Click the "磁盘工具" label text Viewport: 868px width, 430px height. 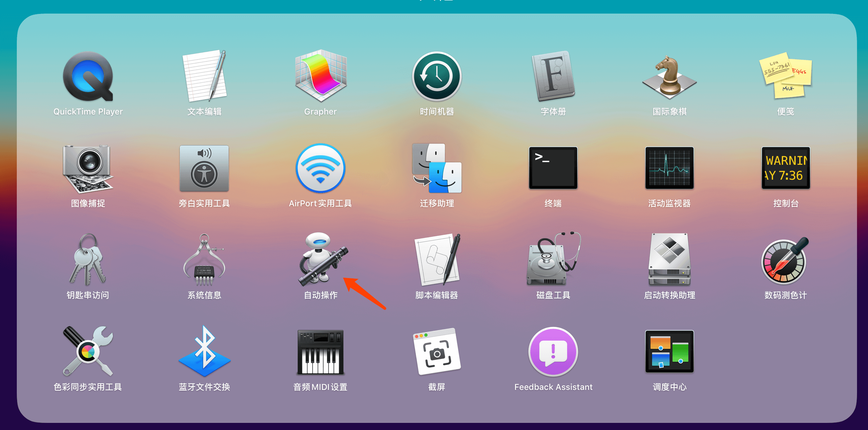point(553,295)
